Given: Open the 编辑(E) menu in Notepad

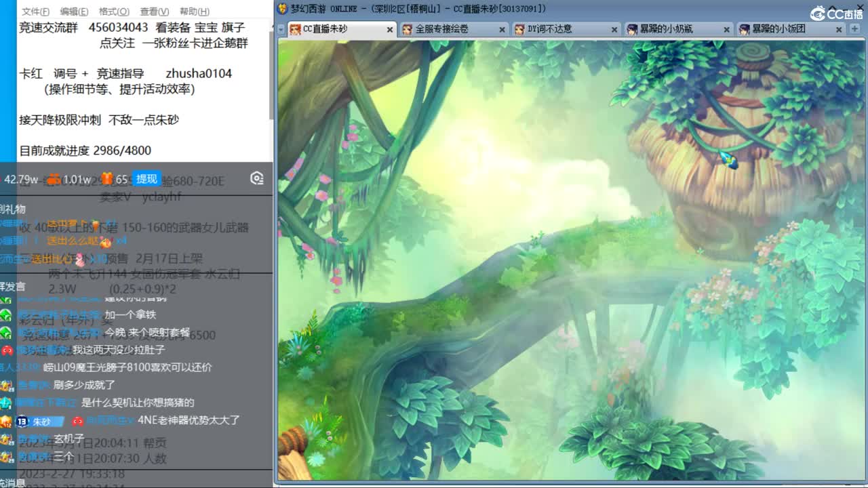Looking at the screenshot, I should 74,12.
